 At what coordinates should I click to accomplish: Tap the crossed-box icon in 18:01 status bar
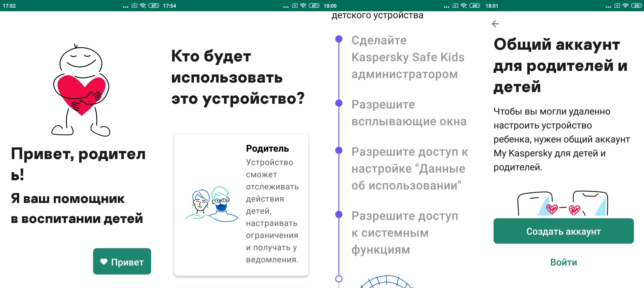(617, 5)
